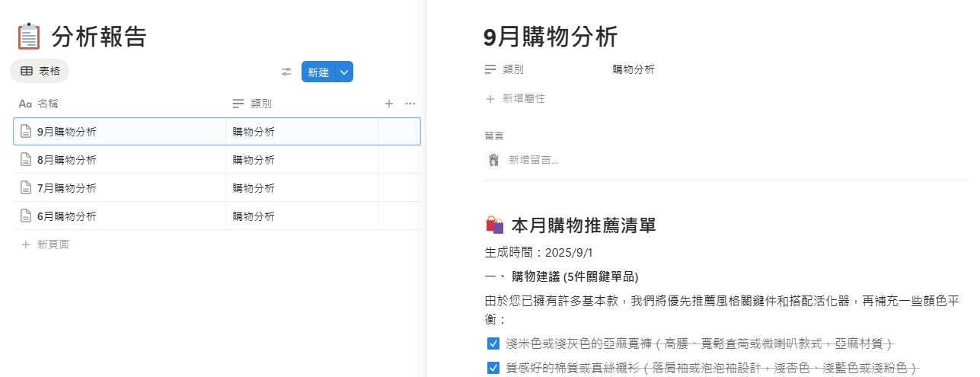Click 新頁面 to add a row

pyautogui.click(x=53, y=244)
